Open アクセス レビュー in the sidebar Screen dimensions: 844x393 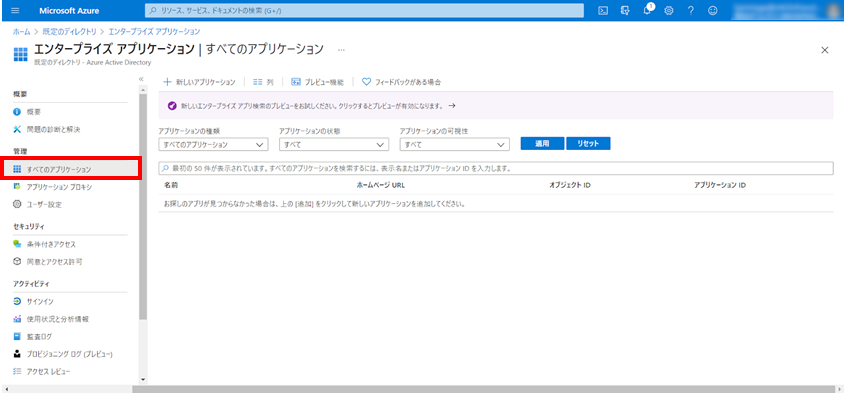[x=41, y=372]
